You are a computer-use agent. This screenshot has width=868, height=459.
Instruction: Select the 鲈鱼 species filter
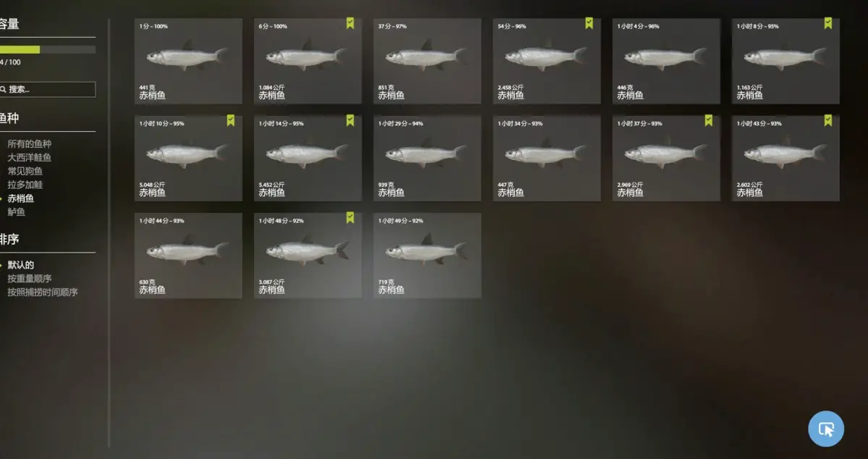tap(17, 212)
